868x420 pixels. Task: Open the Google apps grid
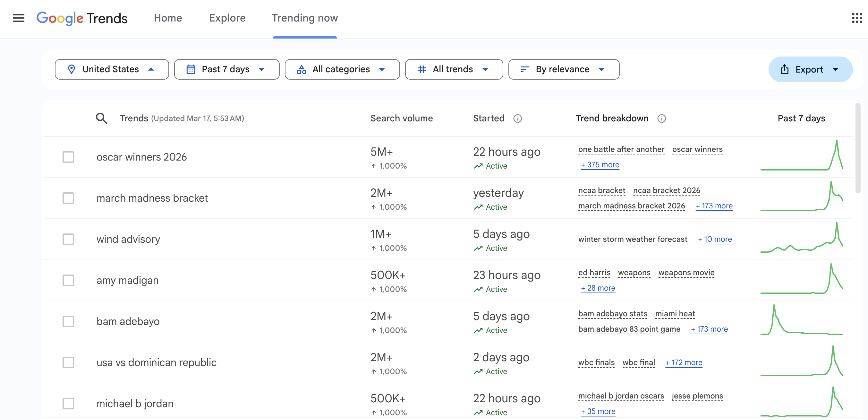[856, 18]
